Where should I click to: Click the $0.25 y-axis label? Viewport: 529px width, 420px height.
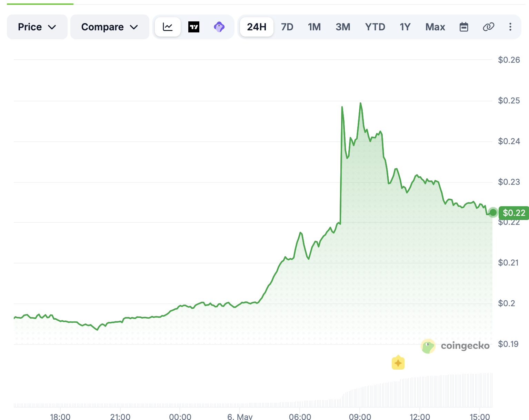click(509, 101)
